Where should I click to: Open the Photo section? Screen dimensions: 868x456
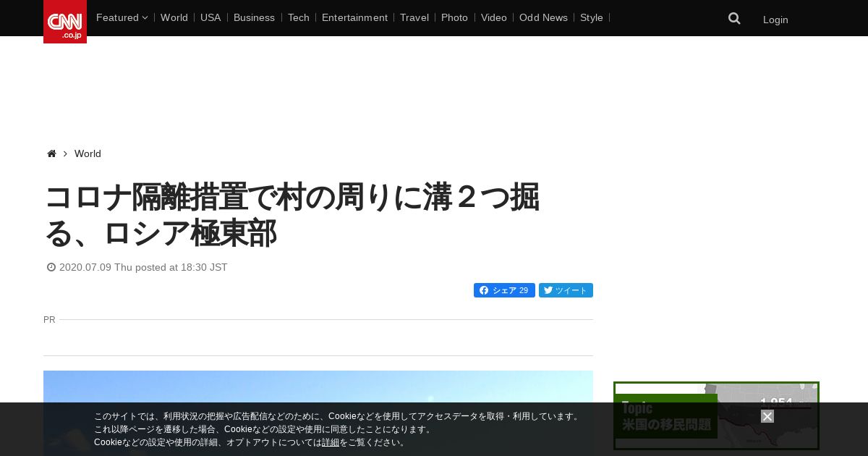[454, 17]
